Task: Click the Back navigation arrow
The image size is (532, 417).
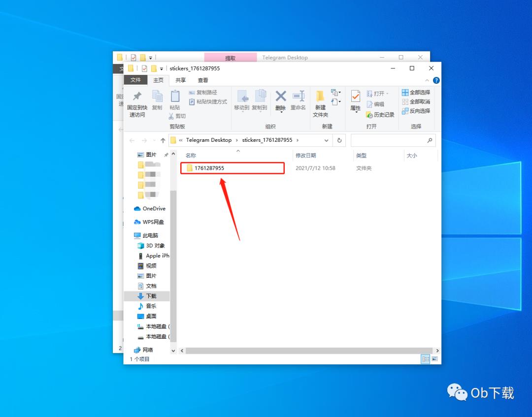Action: coord(132,140)
